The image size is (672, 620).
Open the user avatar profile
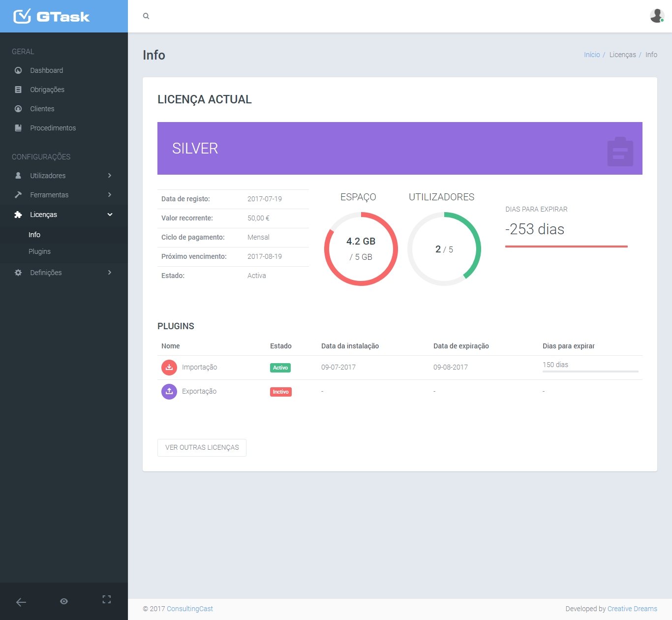pos(657,16)
